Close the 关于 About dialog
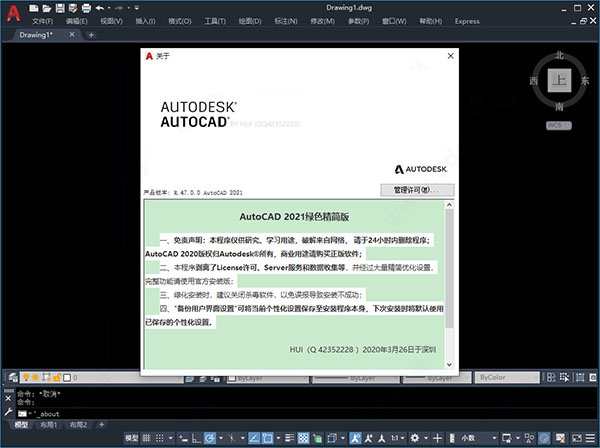 point(451,56)
